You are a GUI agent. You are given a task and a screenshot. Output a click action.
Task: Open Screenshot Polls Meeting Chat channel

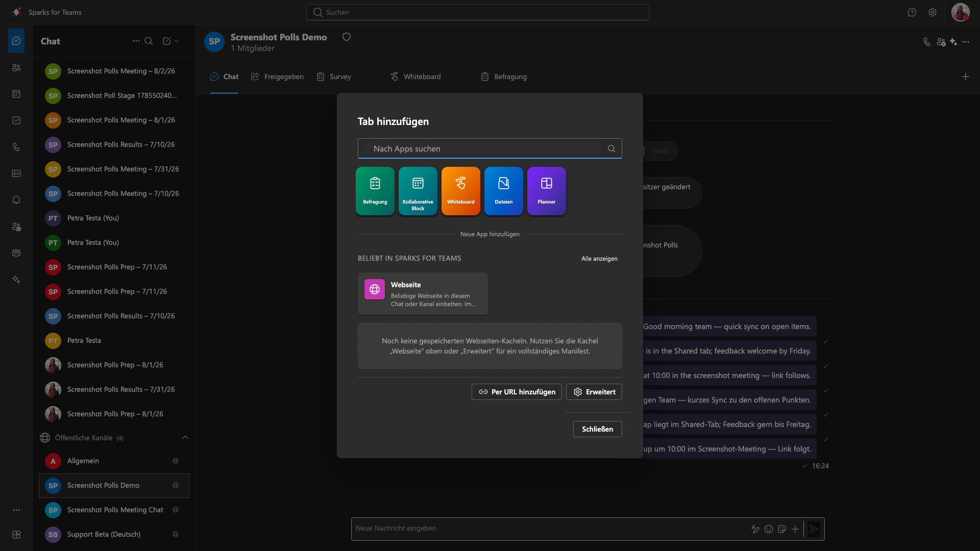click(x=114, y=510)
